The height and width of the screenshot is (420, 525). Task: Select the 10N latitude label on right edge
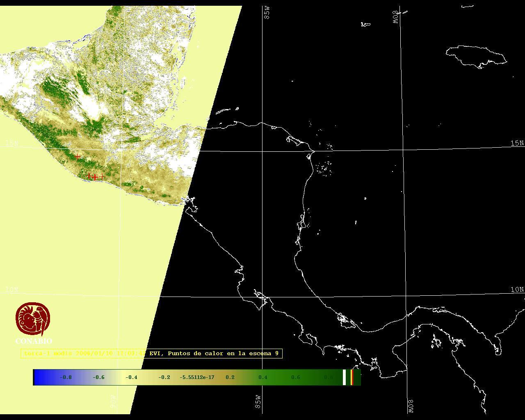517,290
